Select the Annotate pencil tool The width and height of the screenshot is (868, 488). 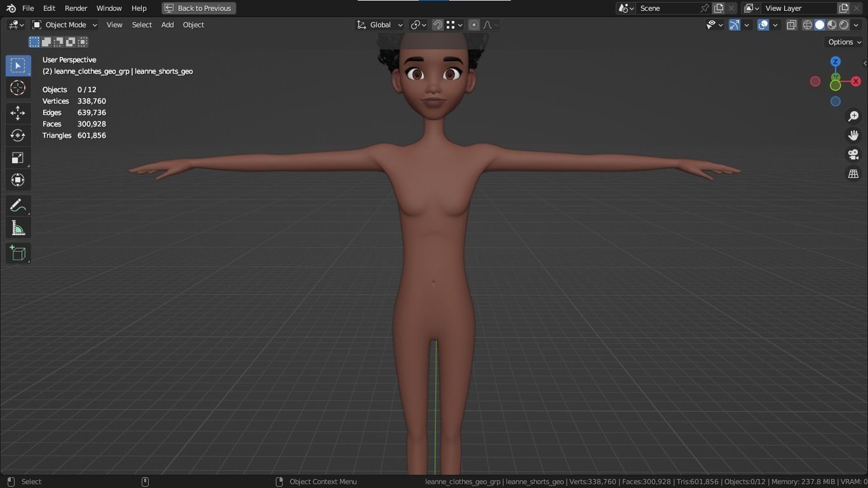18,206
